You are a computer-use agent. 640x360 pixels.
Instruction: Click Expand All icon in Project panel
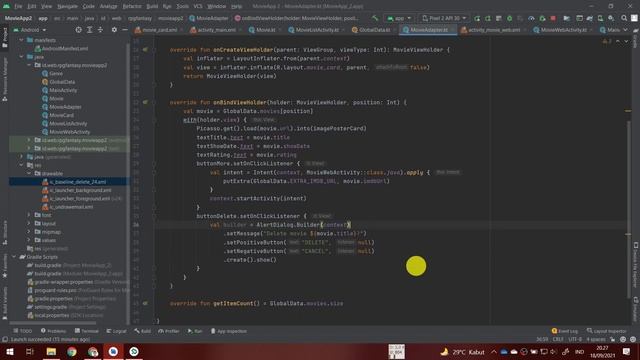point(89,30)
